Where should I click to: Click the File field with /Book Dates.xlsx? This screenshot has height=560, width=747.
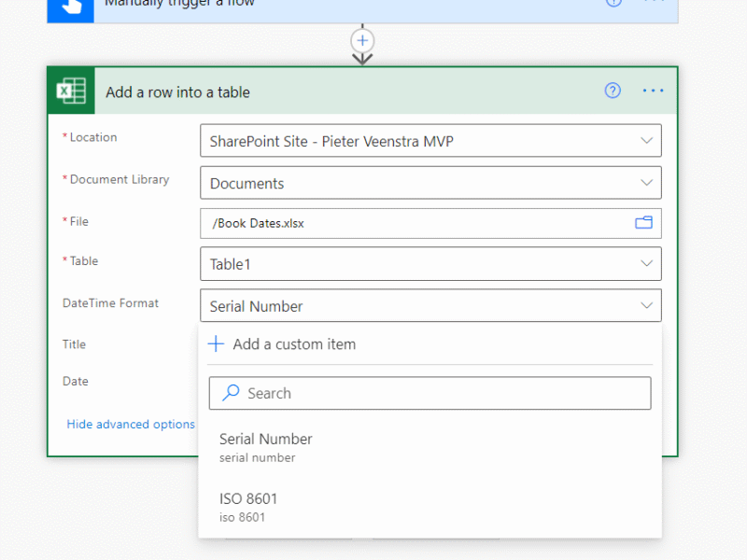[x=430, y=223]
